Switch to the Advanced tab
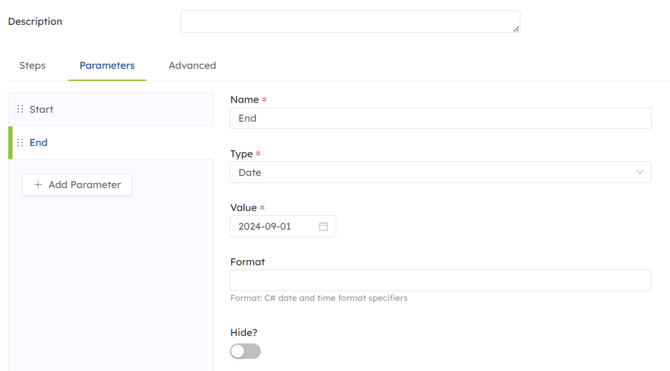The height and width of the screenshot is (371, 670). click(192, 65)
